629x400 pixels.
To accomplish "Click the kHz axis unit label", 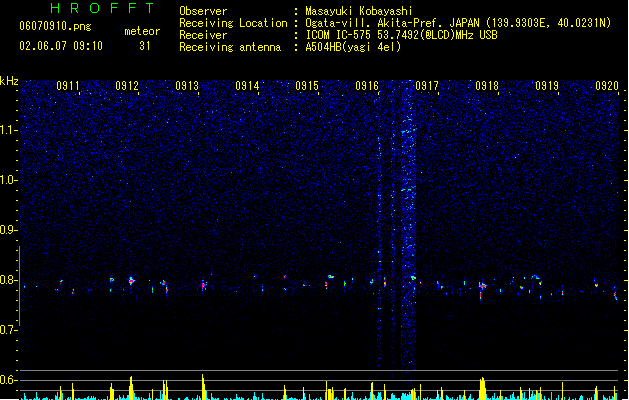I will (x=9, y=81).
